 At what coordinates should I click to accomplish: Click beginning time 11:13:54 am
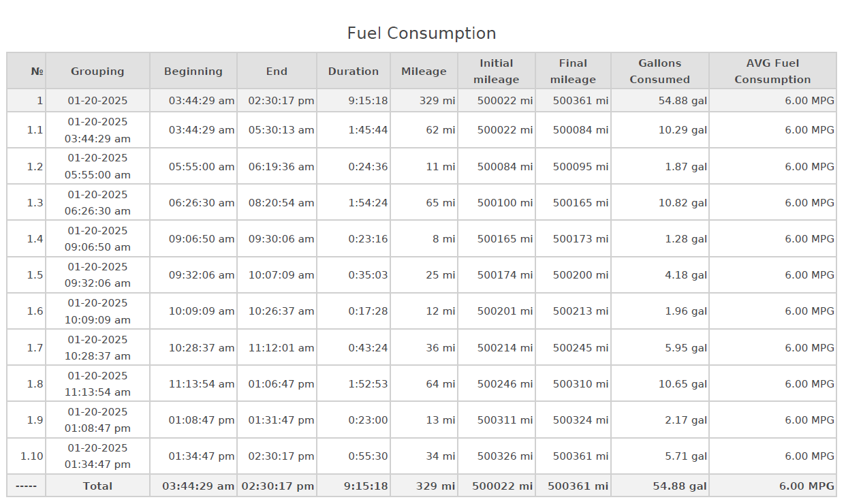(x=202, y=384)
